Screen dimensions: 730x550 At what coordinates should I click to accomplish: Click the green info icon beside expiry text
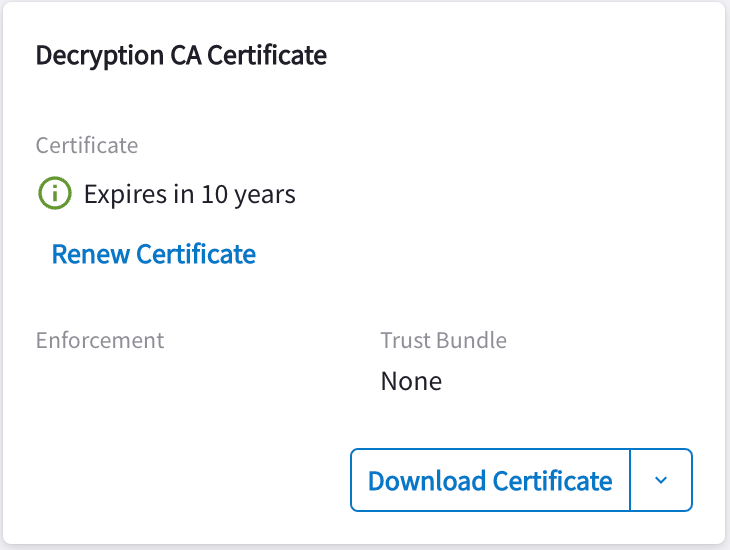click(54, 194)
